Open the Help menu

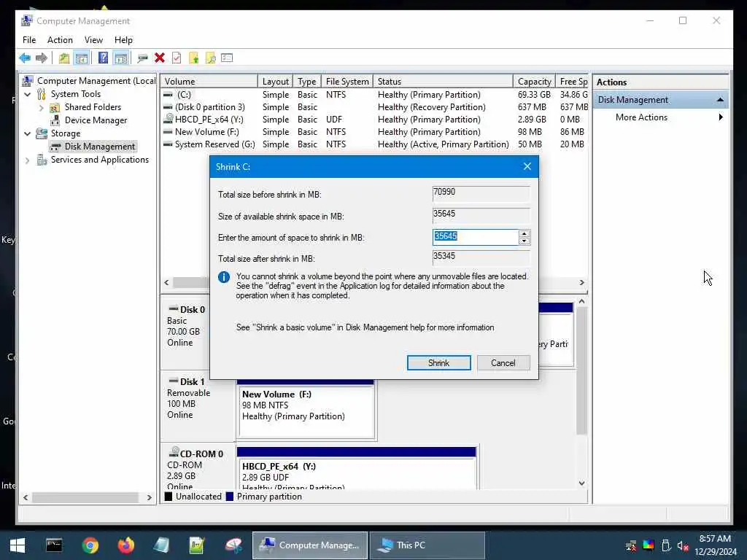point(123,40)
